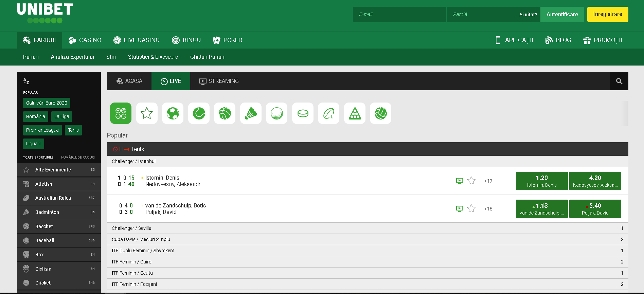The image size is (644, 294).
Task: Favorite the van de Zandschulp vs Poljak match
Action: coord(471,208)
